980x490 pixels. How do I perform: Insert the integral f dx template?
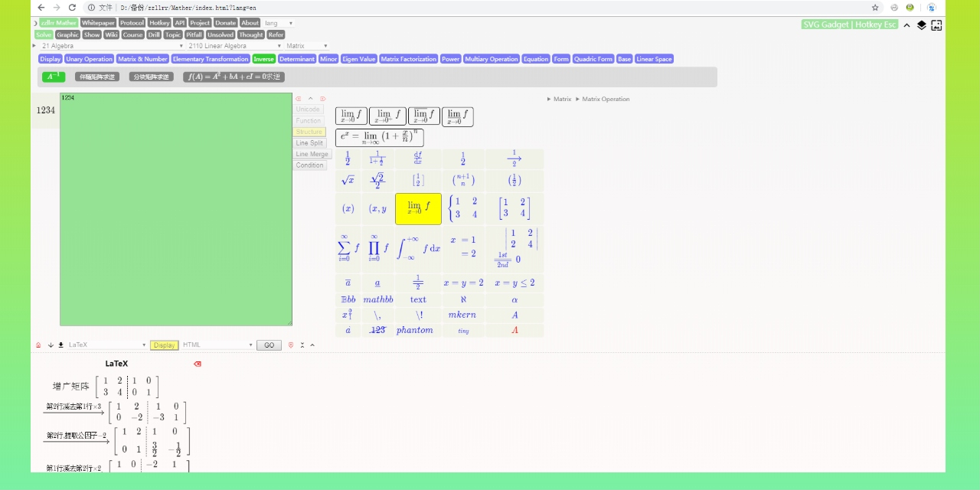pos(418,248)
